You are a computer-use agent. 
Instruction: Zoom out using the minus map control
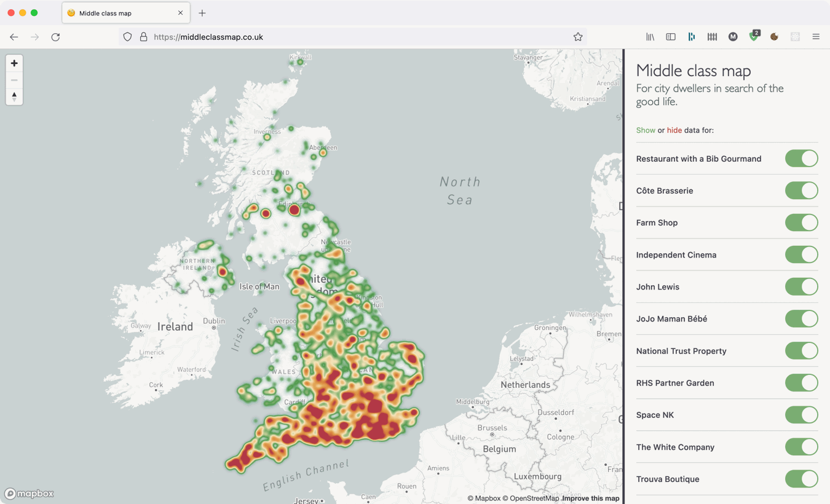click(14, 79)
